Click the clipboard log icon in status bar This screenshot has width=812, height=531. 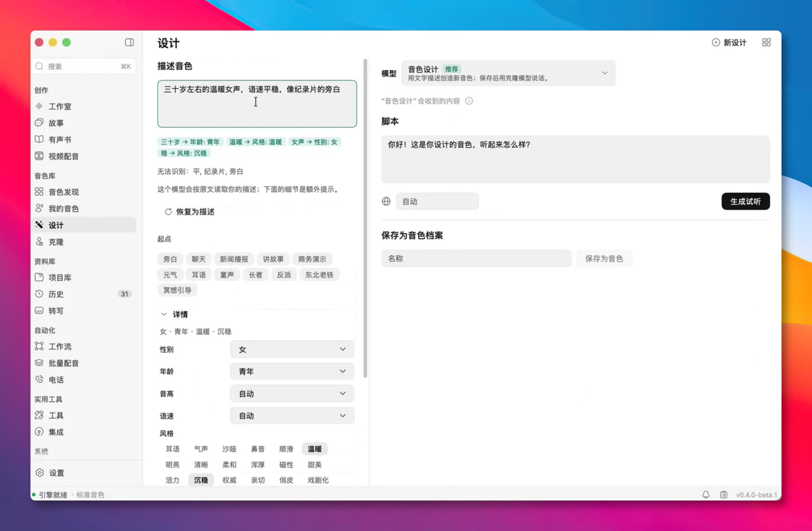(724, 495)
